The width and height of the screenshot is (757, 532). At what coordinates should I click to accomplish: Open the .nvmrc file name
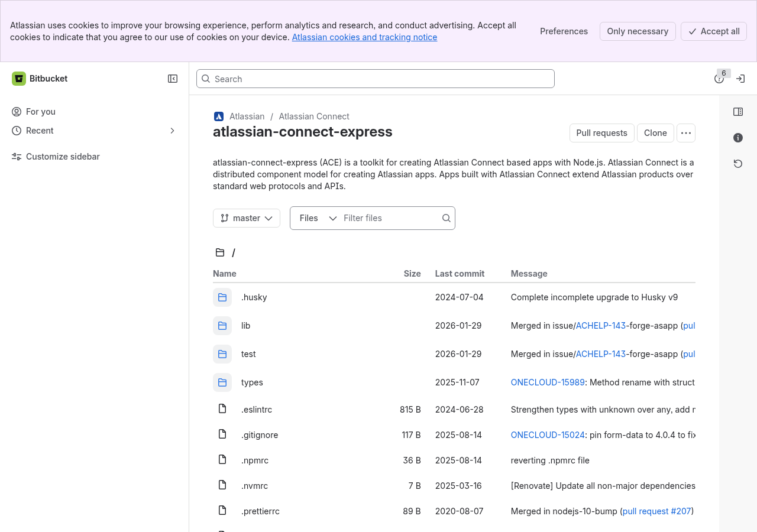point(254,486)
